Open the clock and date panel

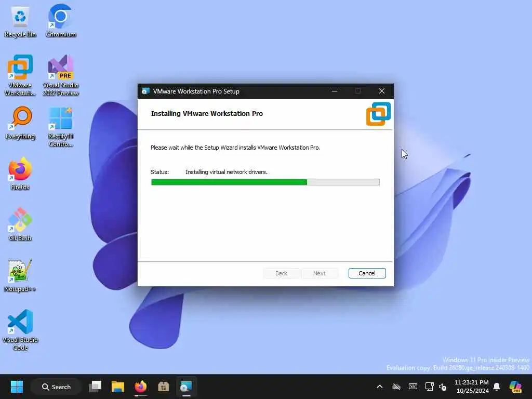point(472,387)
